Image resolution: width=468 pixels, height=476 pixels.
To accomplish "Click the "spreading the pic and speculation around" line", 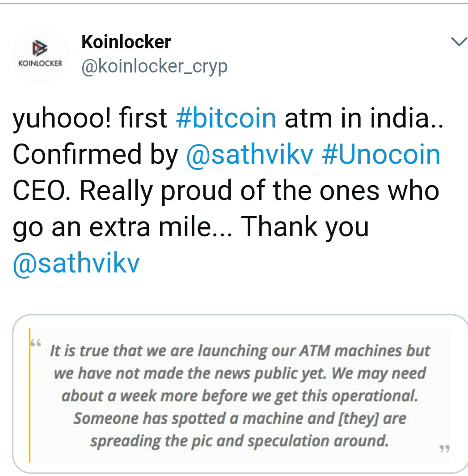I will click(x=239, y=441).
